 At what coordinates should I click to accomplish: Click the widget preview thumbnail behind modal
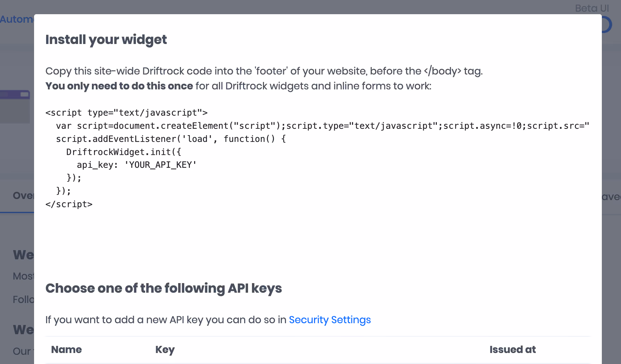pyautogui.click(x=15, y=106)
